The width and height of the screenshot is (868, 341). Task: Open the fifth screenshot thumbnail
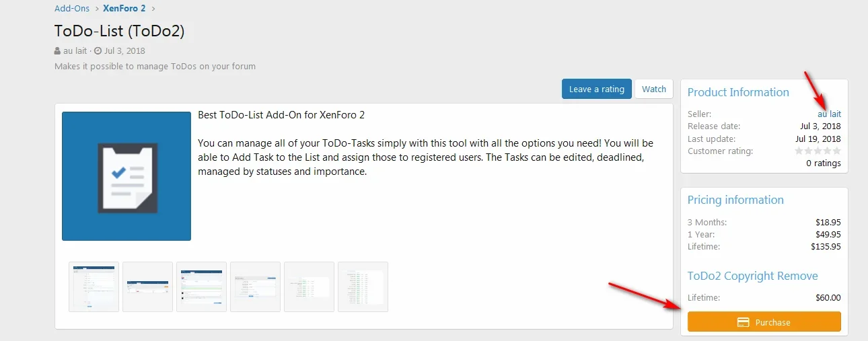point(309,287)
